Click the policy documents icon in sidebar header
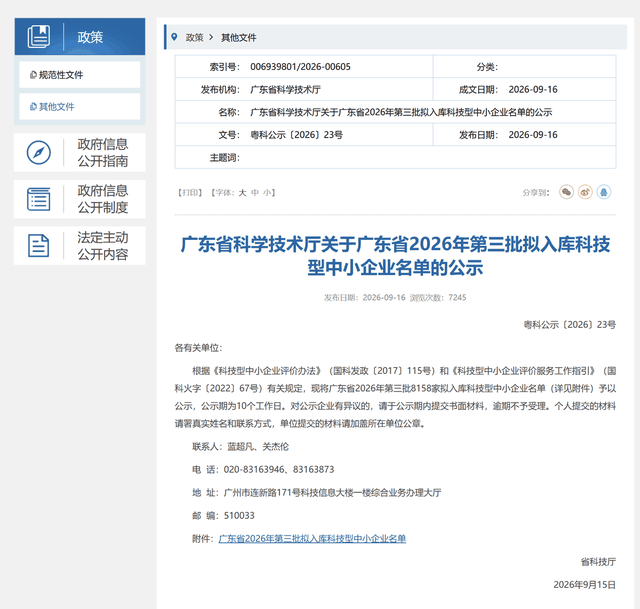 click(x=39, y=37)
